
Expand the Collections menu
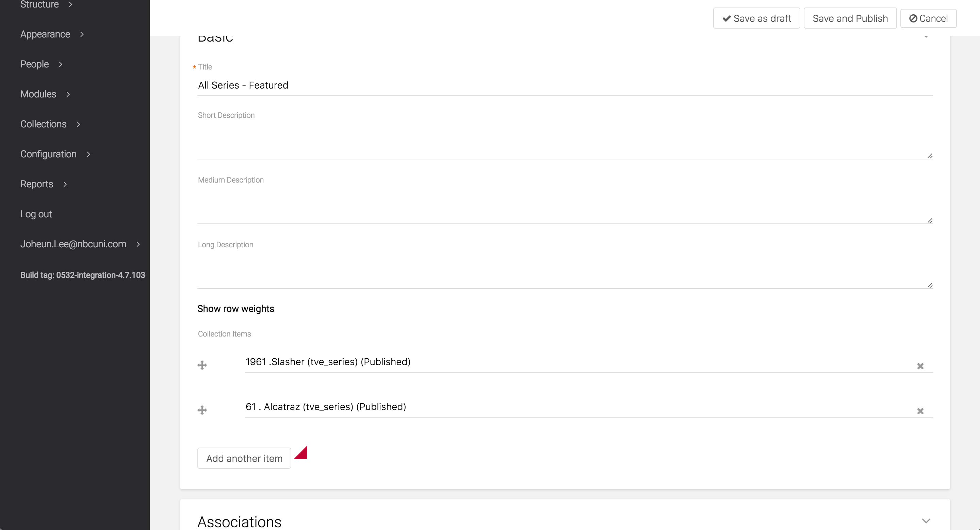[43, 124]
